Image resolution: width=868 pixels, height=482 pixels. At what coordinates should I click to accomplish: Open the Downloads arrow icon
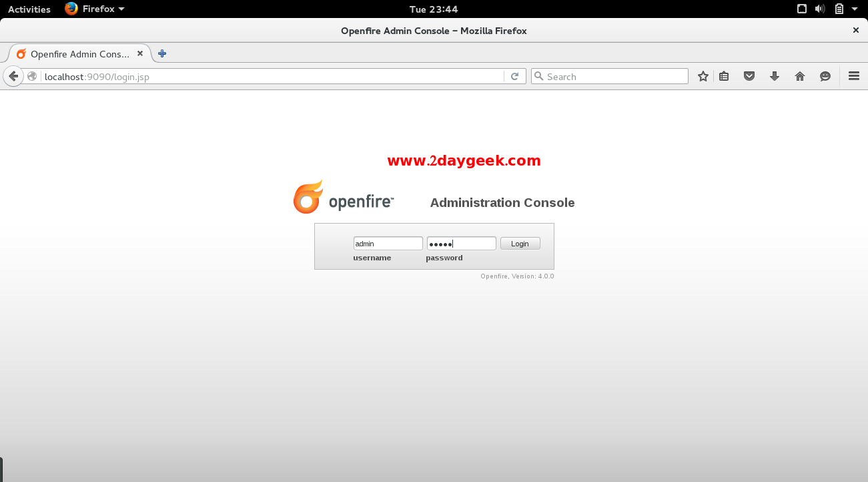775,76
